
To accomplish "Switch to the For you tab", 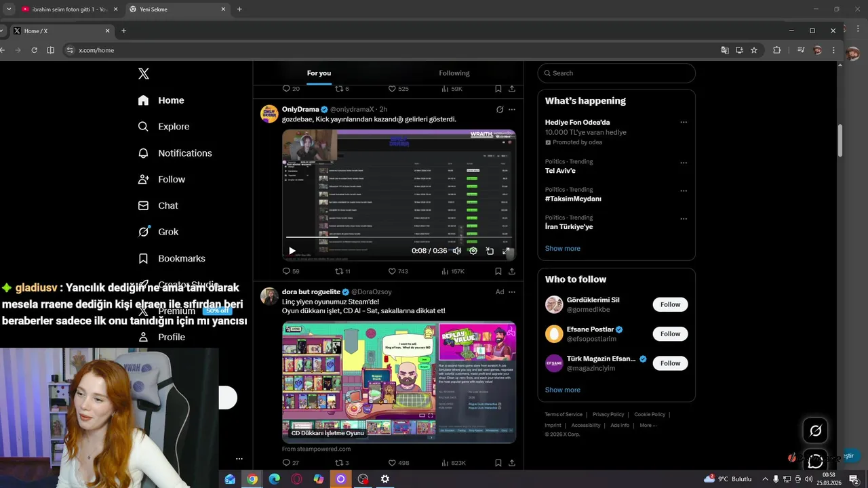I will click(x=319, y=73).
